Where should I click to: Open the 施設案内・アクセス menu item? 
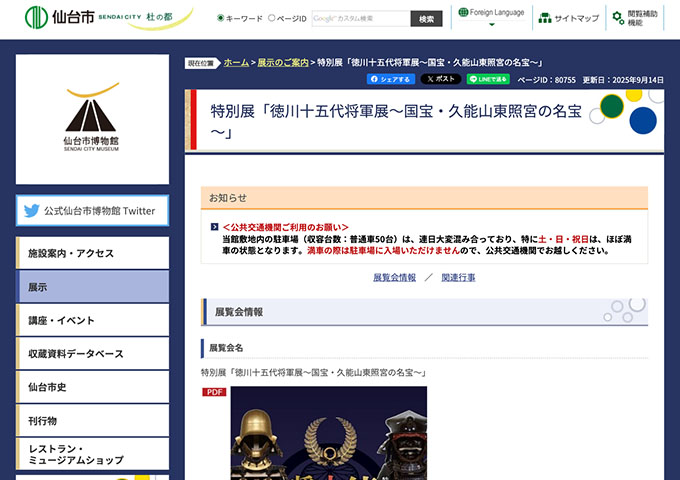click(92, 253)
